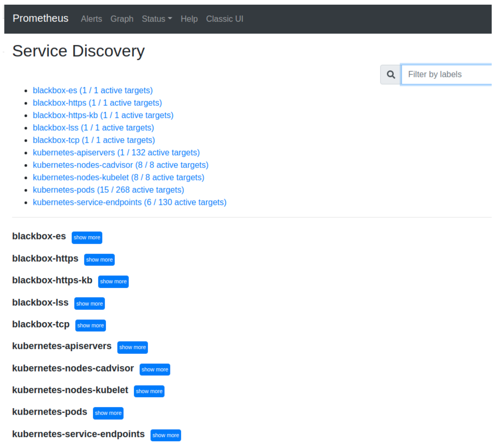The image size is (495, 448).
Task: Show more for kubernetes-service-endpoints
Action: [166, 435]
